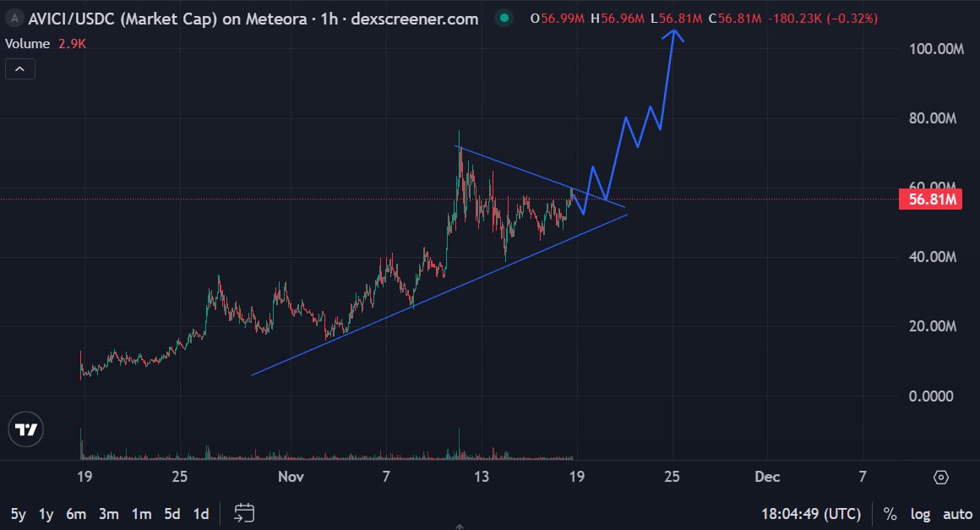
Task: Switch to the 5y timeframe
Action: tap(19, 513)
